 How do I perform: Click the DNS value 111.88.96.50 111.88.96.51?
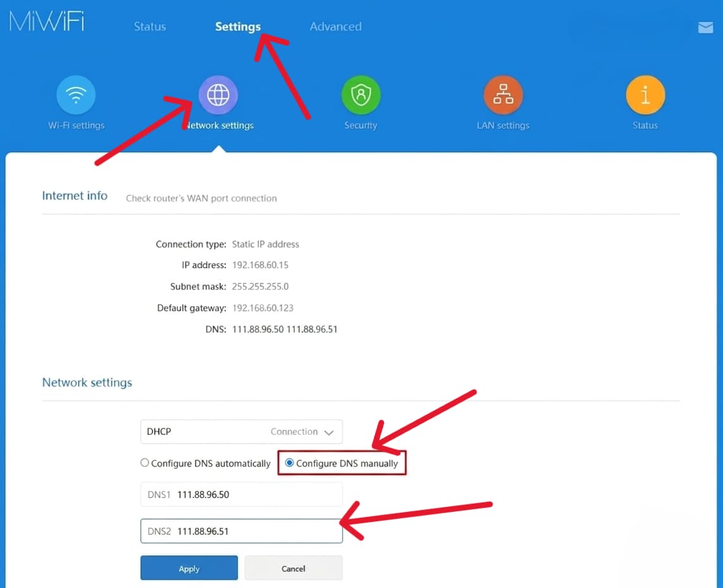(x=285, y=329)
